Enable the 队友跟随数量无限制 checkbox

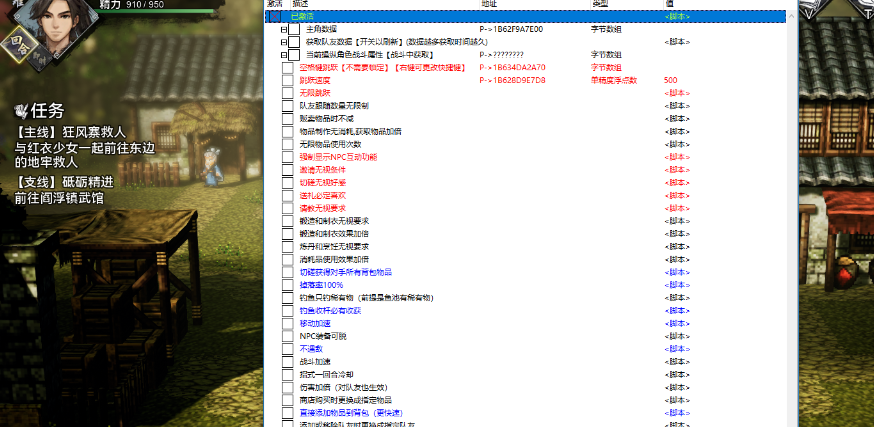288,106
